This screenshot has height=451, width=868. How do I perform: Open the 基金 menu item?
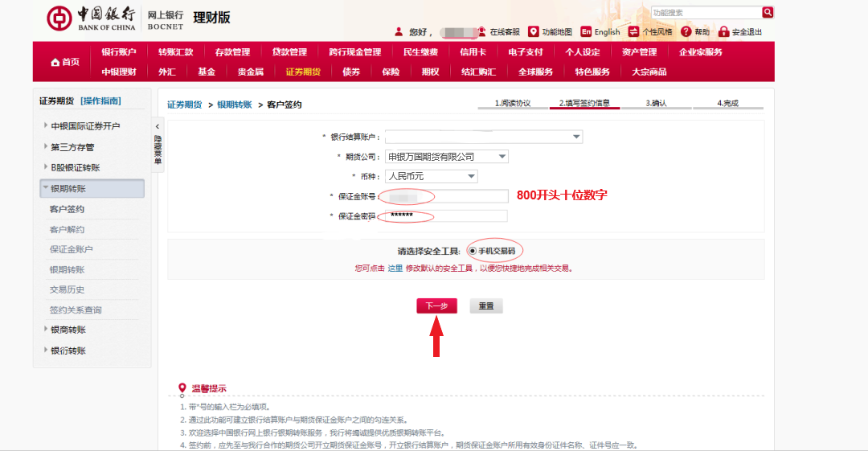point(207,72)
